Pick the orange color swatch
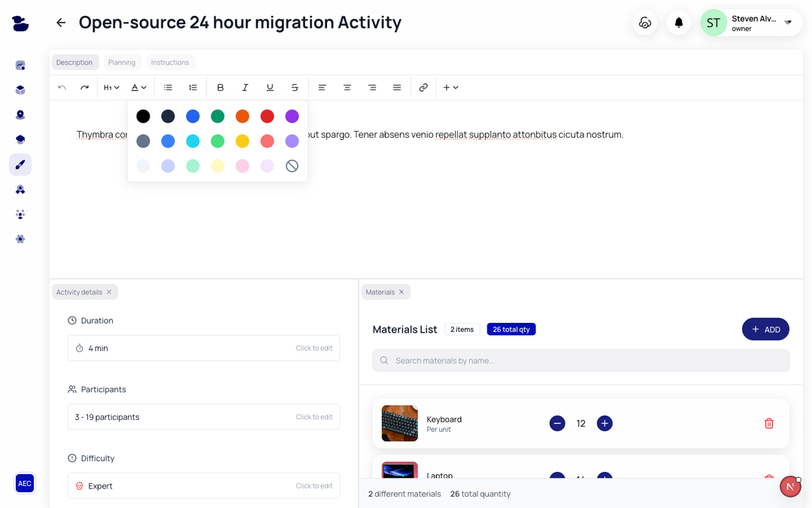The image size is (812, 508). pos(242,116)
